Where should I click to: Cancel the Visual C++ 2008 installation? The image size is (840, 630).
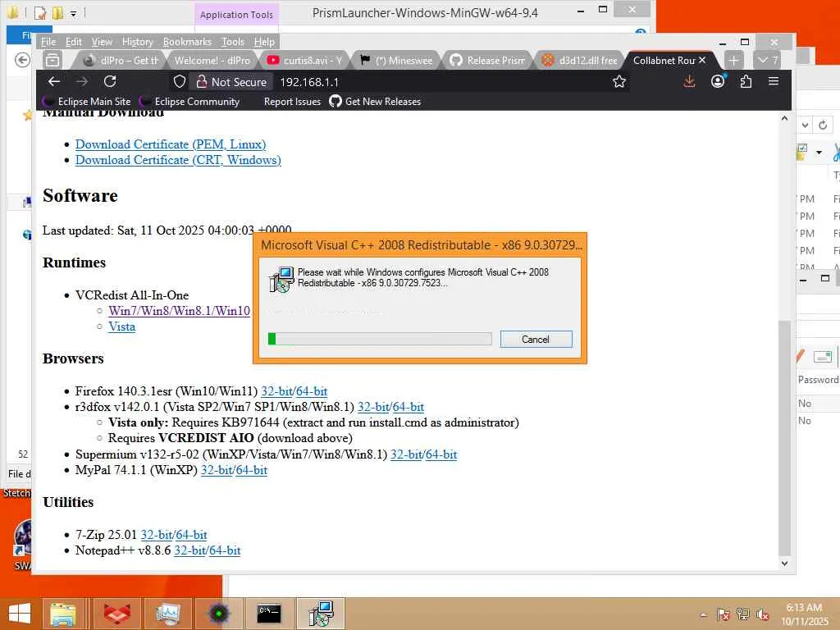(536, 339)
